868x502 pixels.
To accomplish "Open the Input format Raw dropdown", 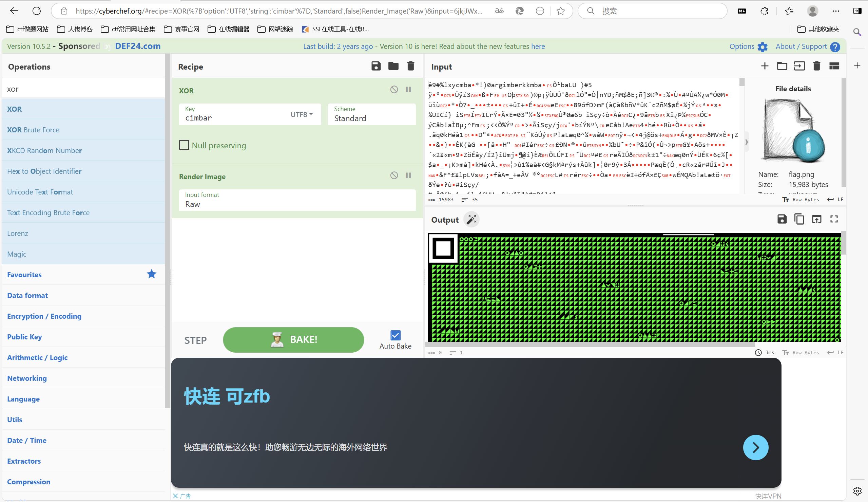I will (x=297, y=200).
